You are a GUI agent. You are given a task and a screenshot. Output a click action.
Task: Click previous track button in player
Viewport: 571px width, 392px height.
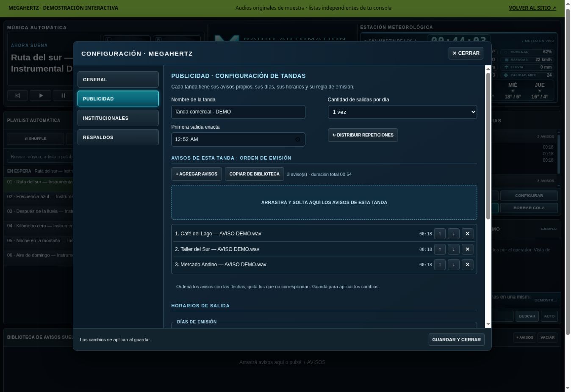[x=18, y=96]
